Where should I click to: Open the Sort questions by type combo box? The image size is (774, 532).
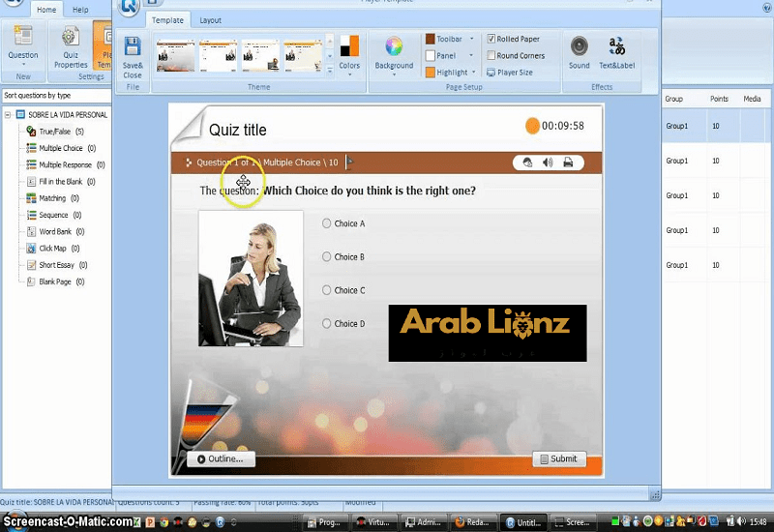(56, 95)
